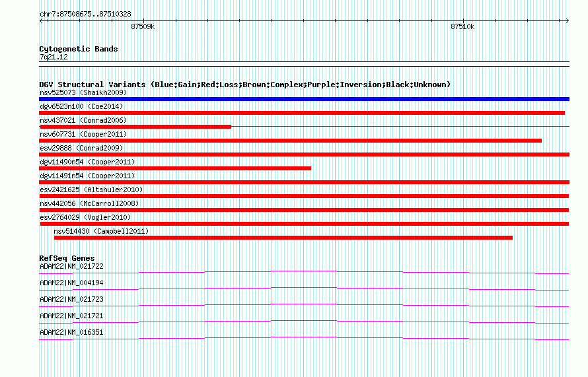Select dgv11490n54 (Cooper2011) label
The width and height of the screenshot is (588, 377).
[x=87, y=162]
